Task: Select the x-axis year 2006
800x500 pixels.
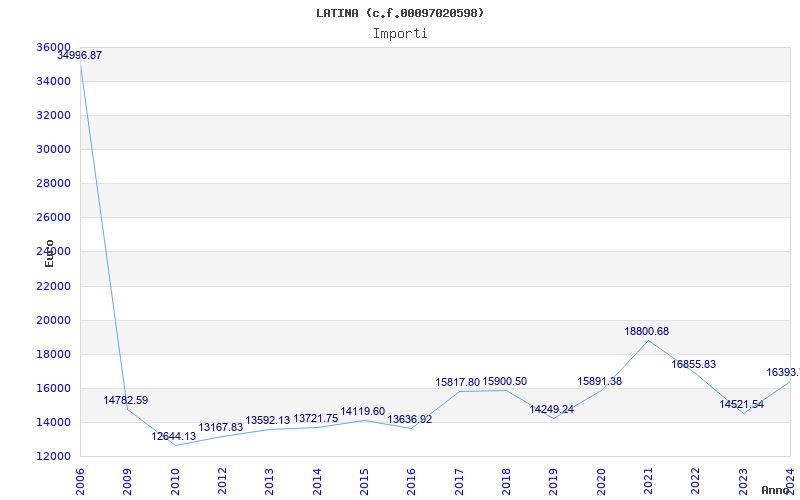Action: click(80, 481)
